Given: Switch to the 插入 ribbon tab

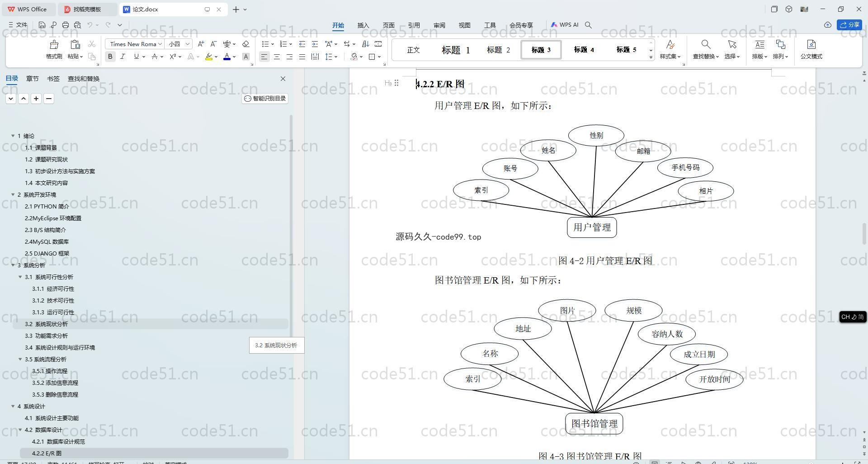Looking at the screenshot, I should point(363,25).
